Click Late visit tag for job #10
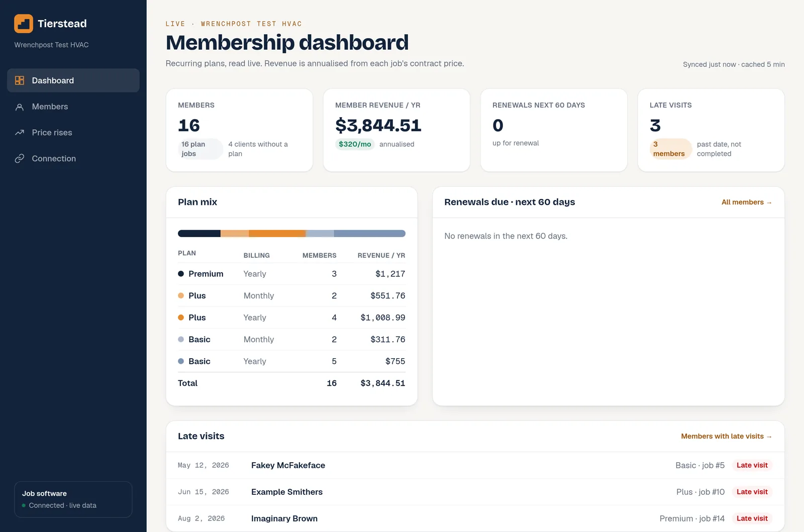This screenshot has height=532, width=804. pos(752,492)
